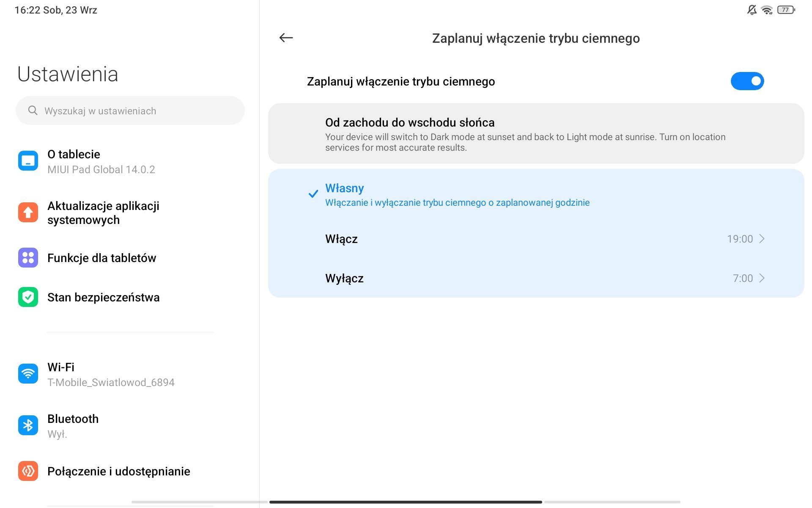The image size is (812, 508).
Task: Open the green security shield icon
Action: point(28,297)
